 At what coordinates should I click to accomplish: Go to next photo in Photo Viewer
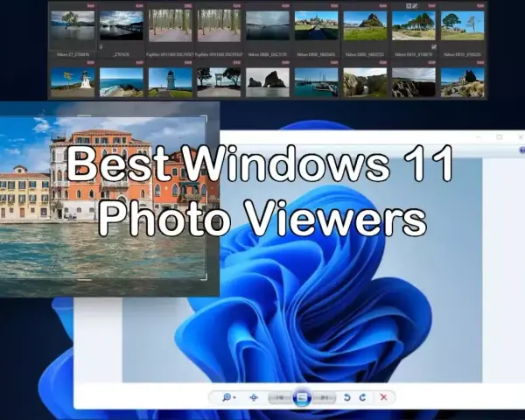(324, 397)
